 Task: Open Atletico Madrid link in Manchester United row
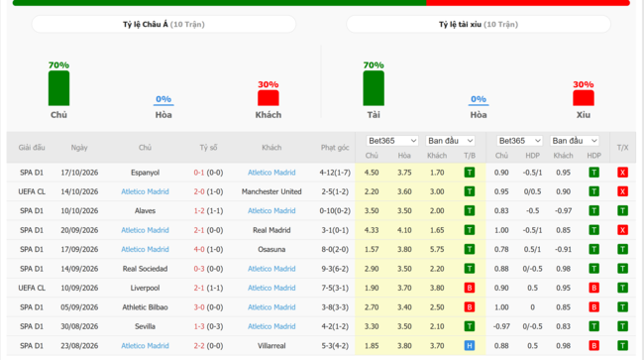tap(145, 191)
